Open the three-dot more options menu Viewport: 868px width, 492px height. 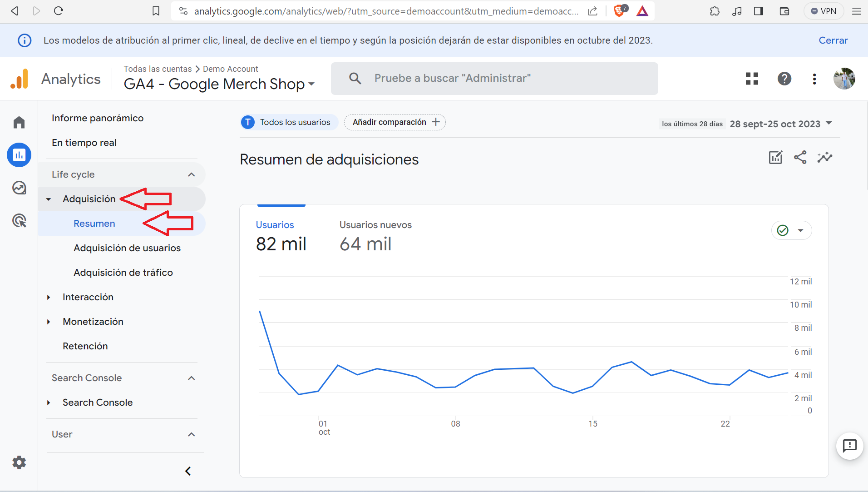coord(814,79)
